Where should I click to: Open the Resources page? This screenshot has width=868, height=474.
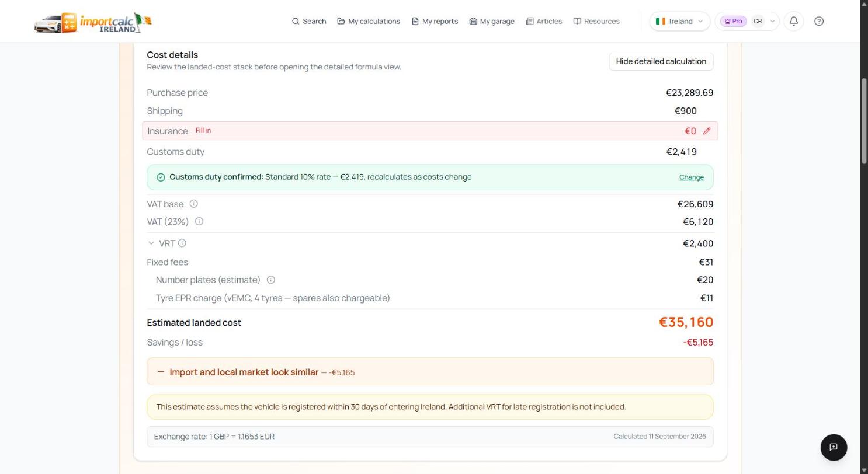(x=596, y=21)
